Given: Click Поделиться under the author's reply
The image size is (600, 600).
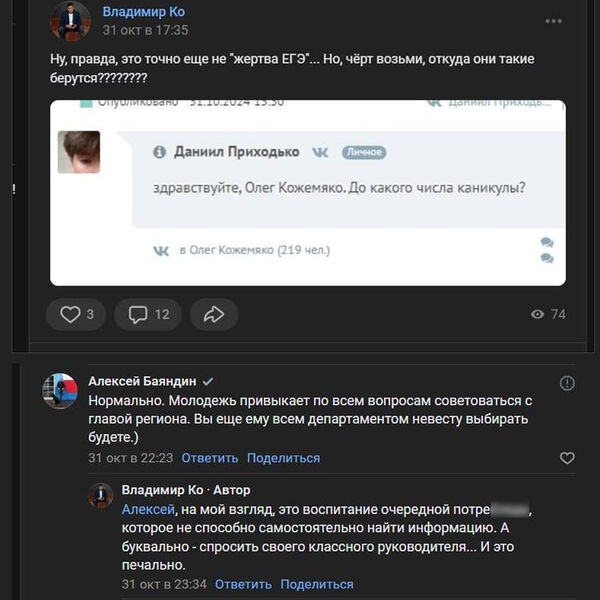Looking at the screenshot, I should coord(317,584).
